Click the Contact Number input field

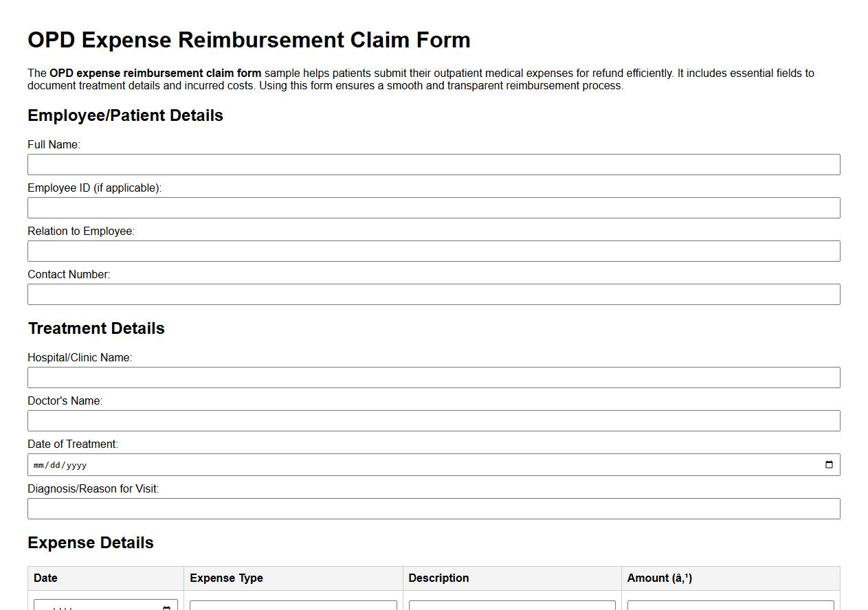click(433, 294)
